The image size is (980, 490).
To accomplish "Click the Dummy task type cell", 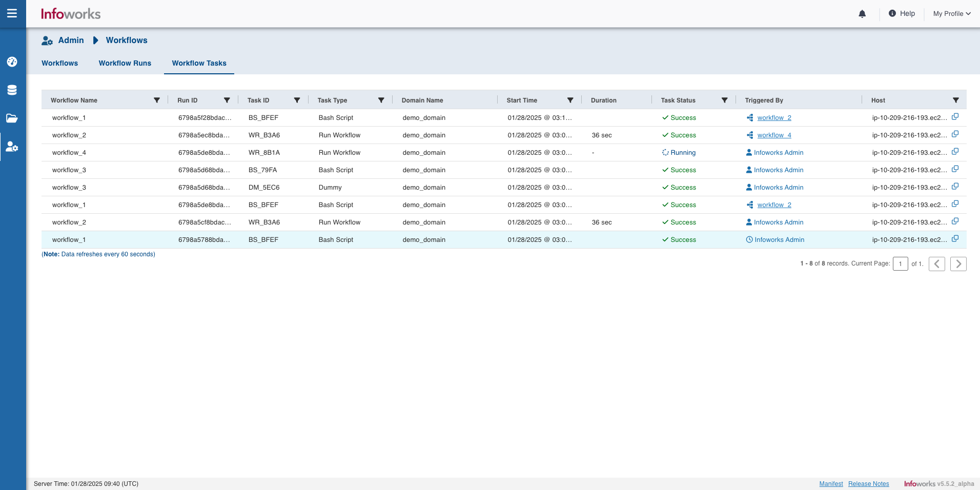I will pos(330,188).
